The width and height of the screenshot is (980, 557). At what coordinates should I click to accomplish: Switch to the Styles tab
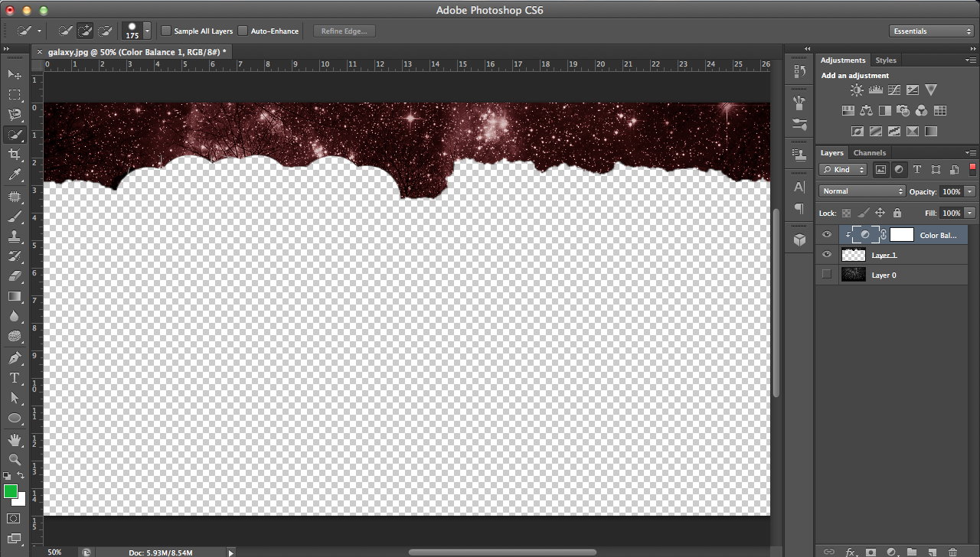click(x=886, y=60)
